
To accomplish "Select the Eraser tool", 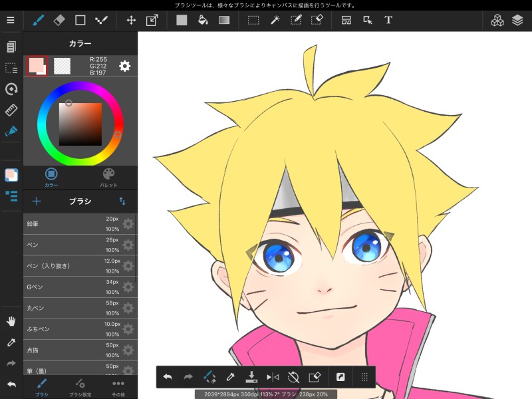I will point(59,20).
